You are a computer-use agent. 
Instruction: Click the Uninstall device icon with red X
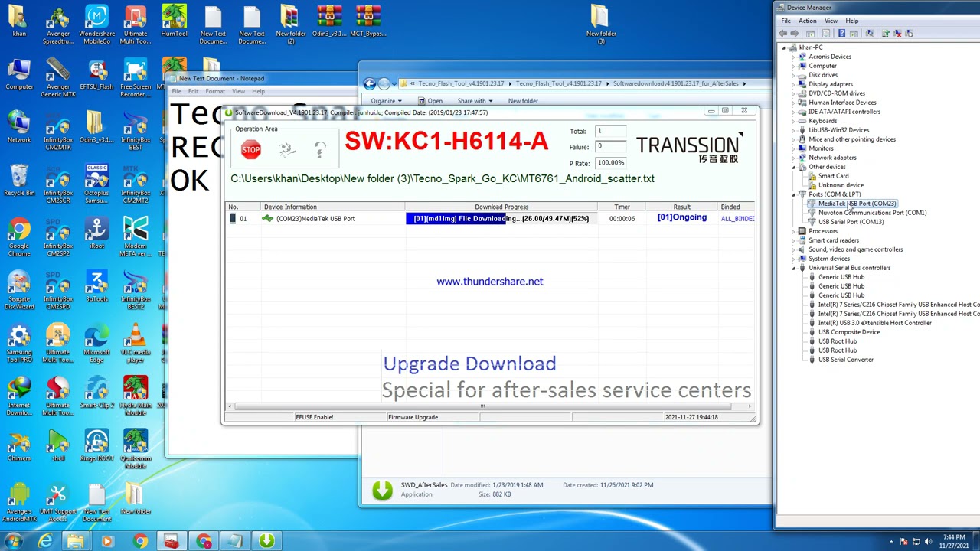tap(897, 34)
